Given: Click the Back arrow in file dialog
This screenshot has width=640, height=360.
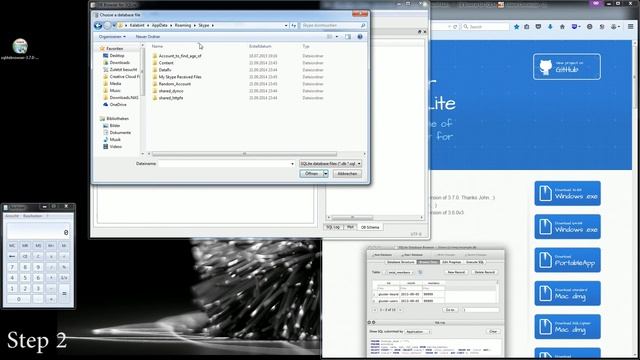Looking at the screenshot, I should [98, 26].
